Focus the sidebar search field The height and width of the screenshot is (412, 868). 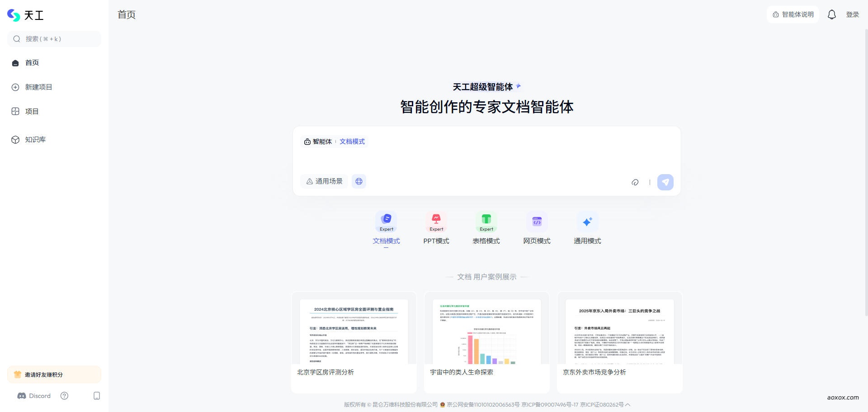pos(54,39)
